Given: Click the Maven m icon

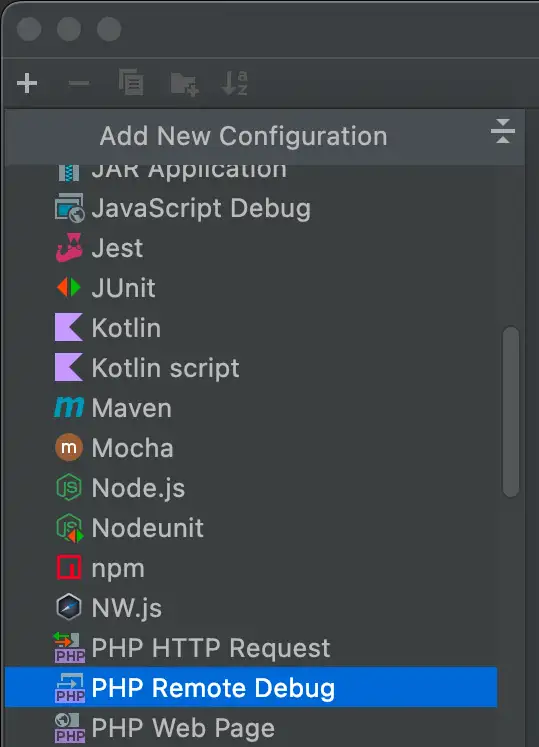Looking at the screenshot, I should coord(69,408).
